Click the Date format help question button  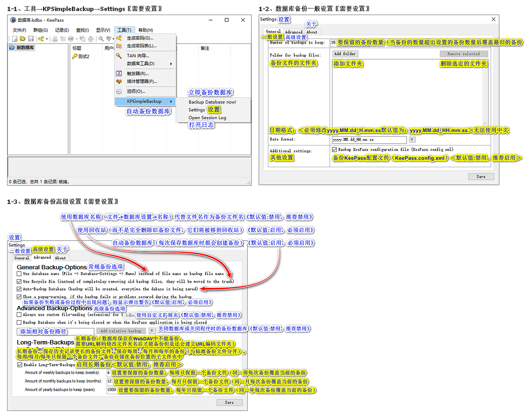pyautogui.click(x=412, y=140)
